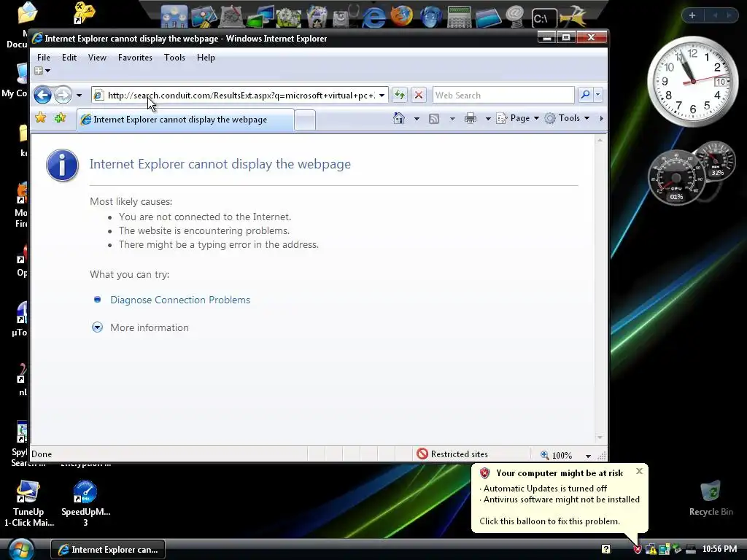Image resolution: width=747 pixels, height=560 pixels.
Task: Refresh the page with the green arrows icon
Action: tap(400, 96)
